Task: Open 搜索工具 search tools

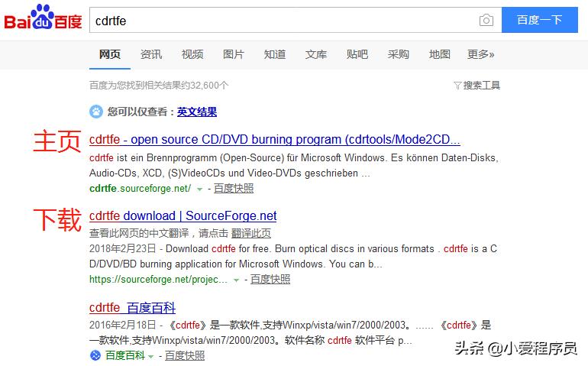Action: 482,86
